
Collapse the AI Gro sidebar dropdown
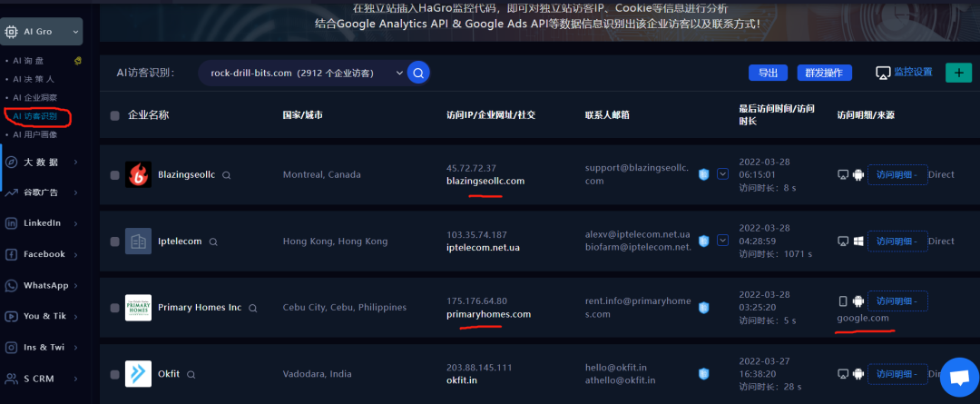pos(75,31)
